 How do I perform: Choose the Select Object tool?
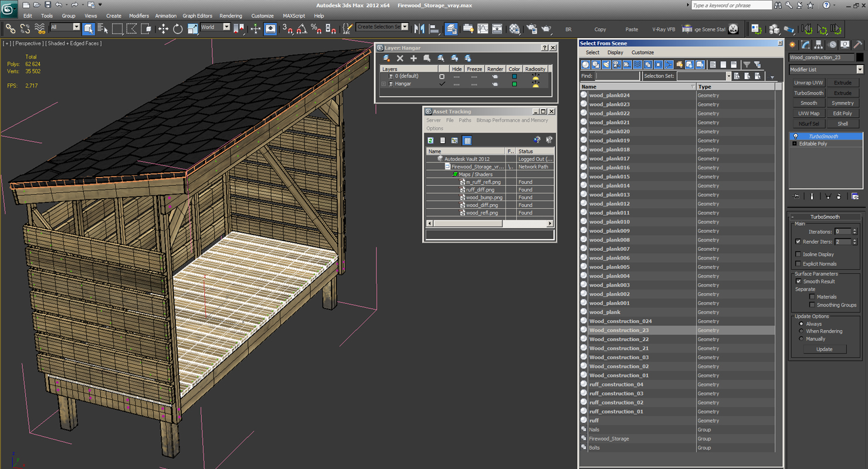pos(89,28)
